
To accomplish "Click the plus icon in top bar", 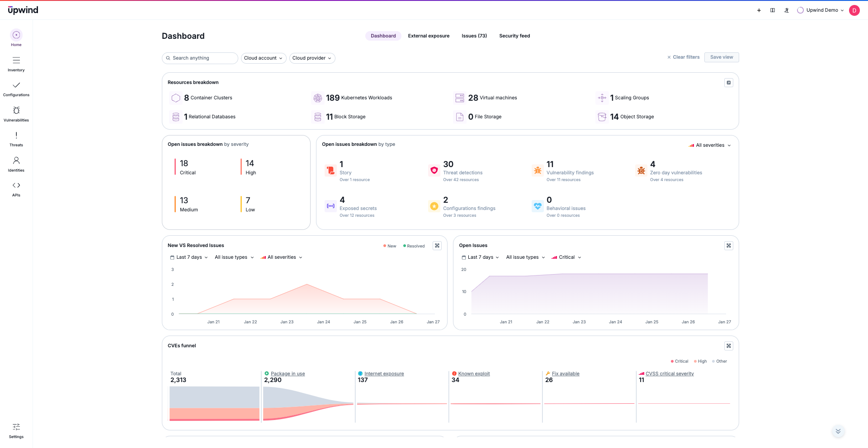I will point(759,10).
